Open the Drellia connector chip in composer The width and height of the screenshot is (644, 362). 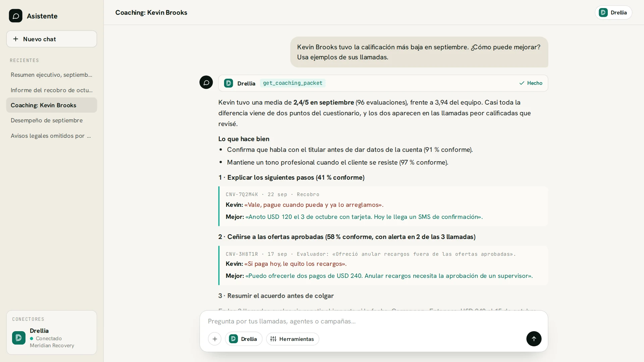(244, 339)
